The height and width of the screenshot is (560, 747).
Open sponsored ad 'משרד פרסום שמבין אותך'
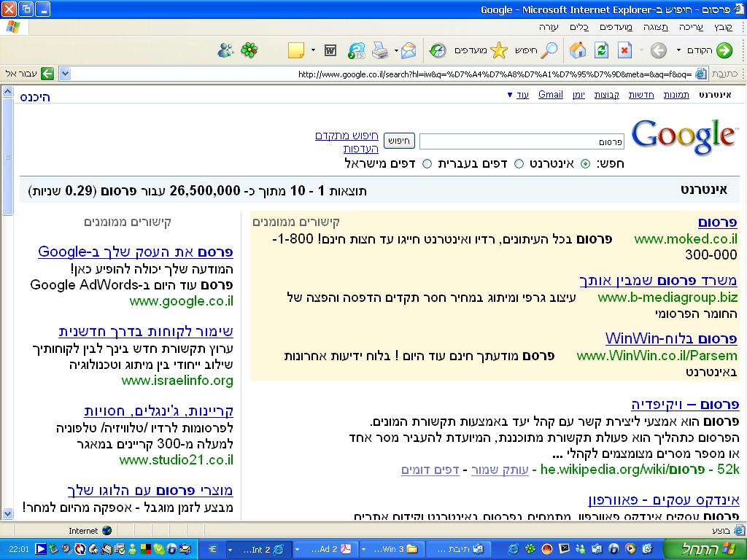tap(658, 281)
